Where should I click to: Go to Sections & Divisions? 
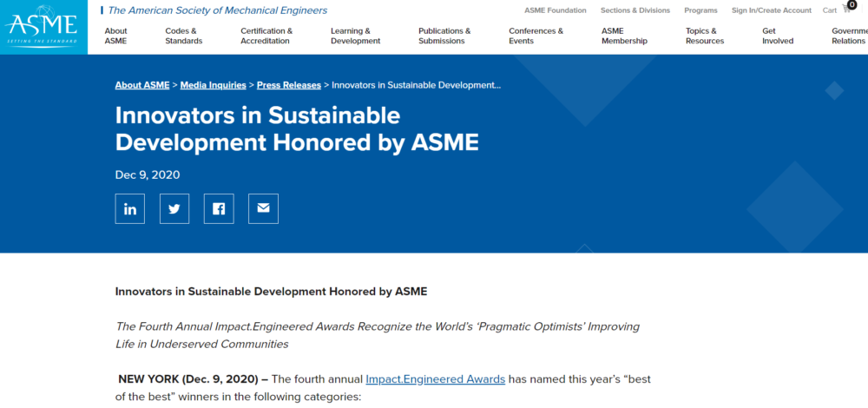click(635, 10)
